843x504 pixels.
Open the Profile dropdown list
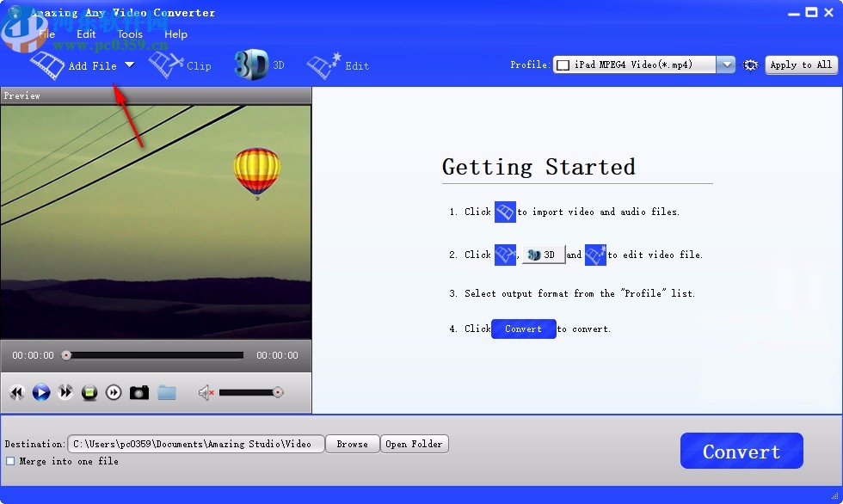point(725,64)
